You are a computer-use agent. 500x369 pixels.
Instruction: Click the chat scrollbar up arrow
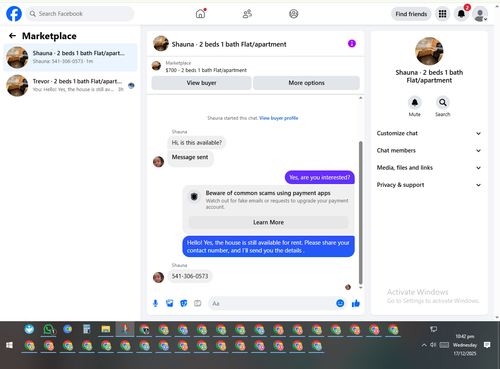[360, 98]
